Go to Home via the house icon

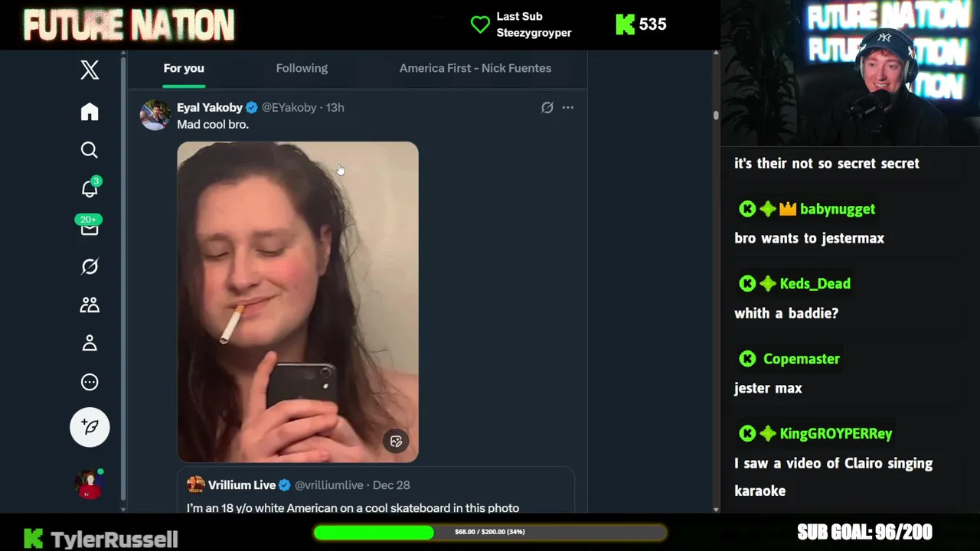tap(90, 112)
